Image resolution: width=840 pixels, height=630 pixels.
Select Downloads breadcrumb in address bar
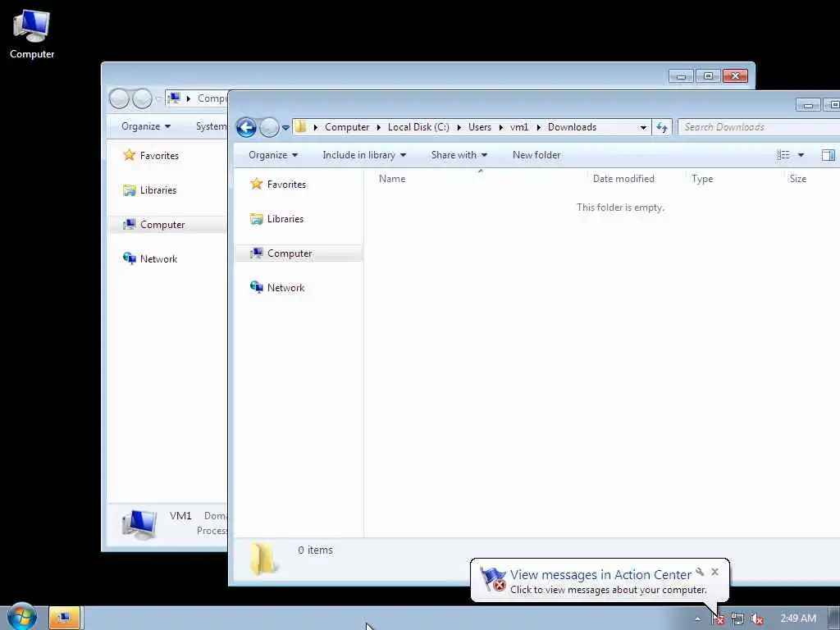572,127
